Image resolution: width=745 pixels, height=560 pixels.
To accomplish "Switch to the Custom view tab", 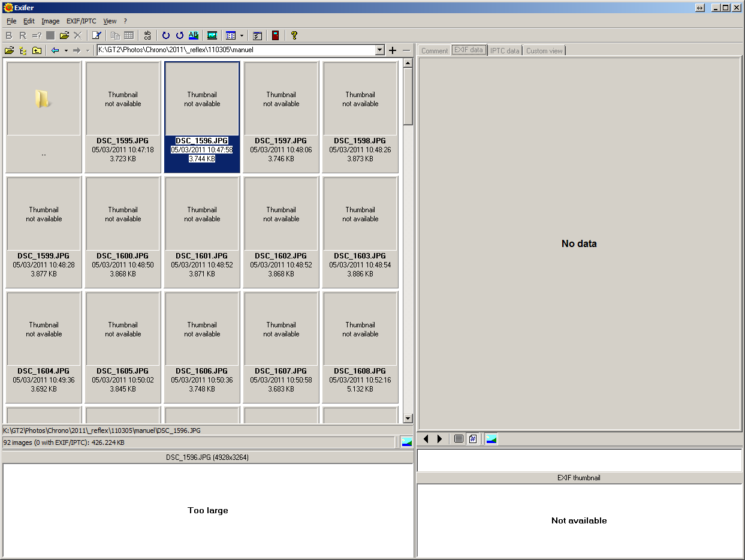I will point(544,51).
